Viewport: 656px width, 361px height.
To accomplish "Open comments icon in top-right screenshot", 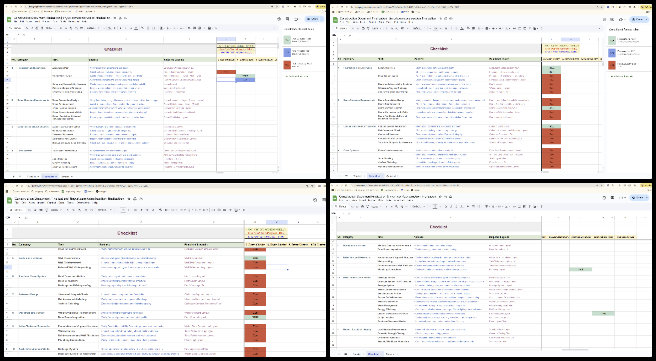I will point(612,19).
